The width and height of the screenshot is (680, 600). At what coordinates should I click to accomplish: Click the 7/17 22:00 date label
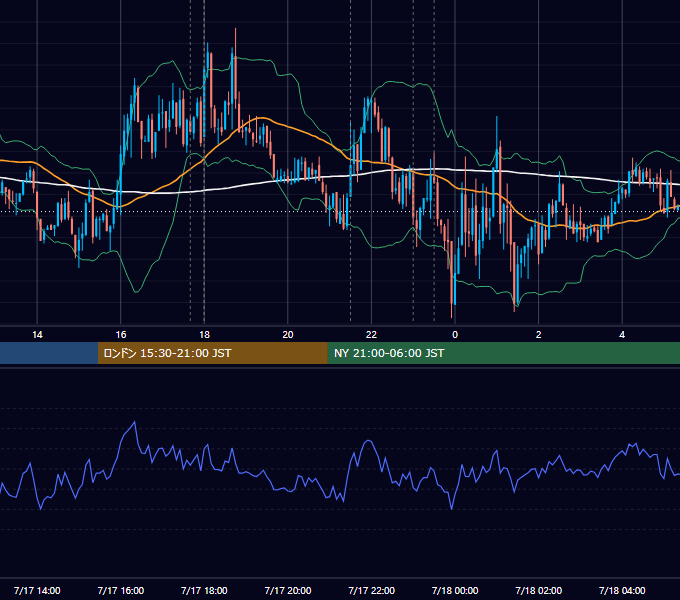(372, 590)
